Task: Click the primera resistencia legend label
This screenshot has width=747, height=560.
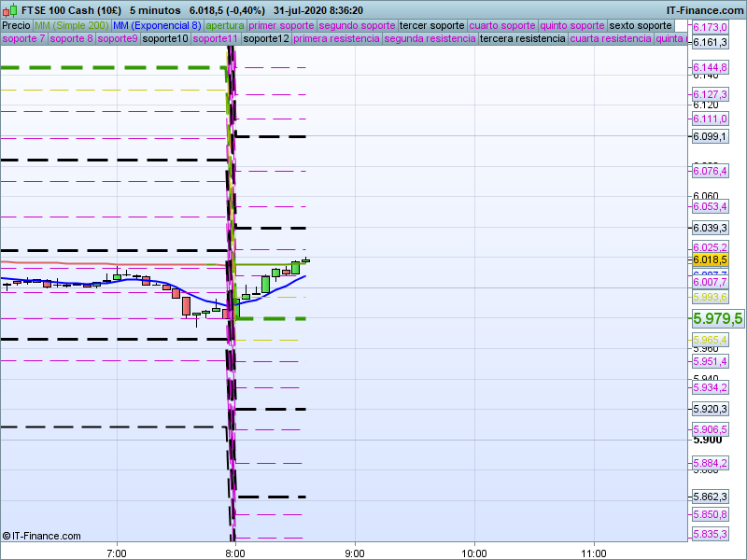Action: coord(336,39)
